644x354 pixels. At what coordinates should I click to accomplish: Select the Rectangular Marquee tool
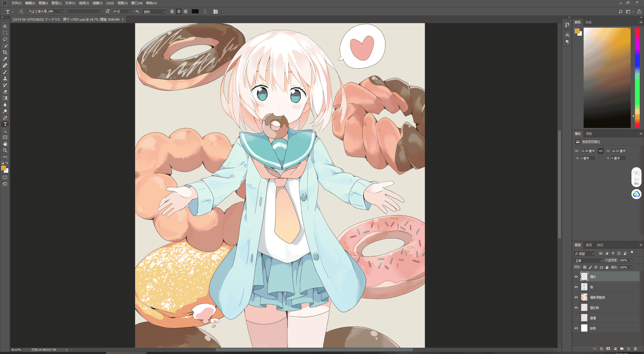[x=5, y=33]
